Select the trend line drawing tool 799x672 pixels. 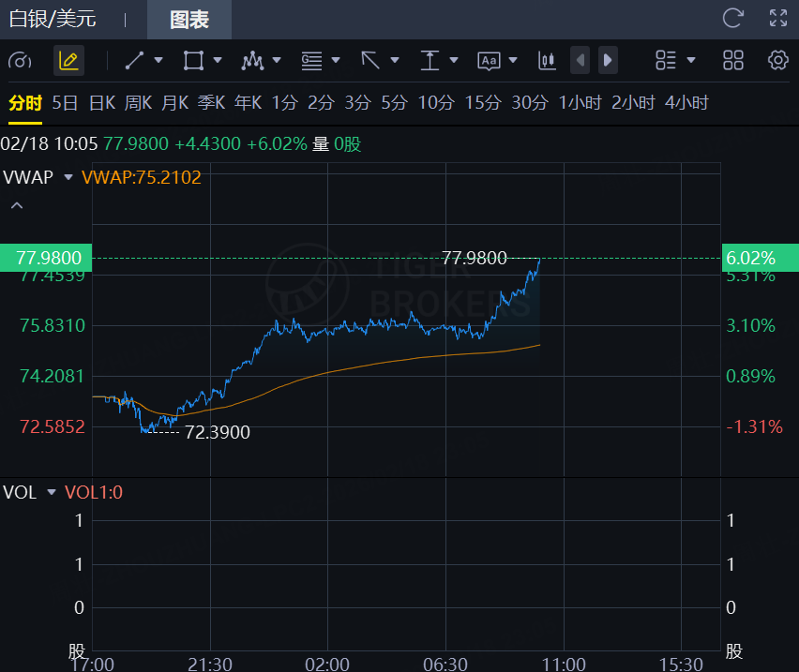[x=134, y=61]
